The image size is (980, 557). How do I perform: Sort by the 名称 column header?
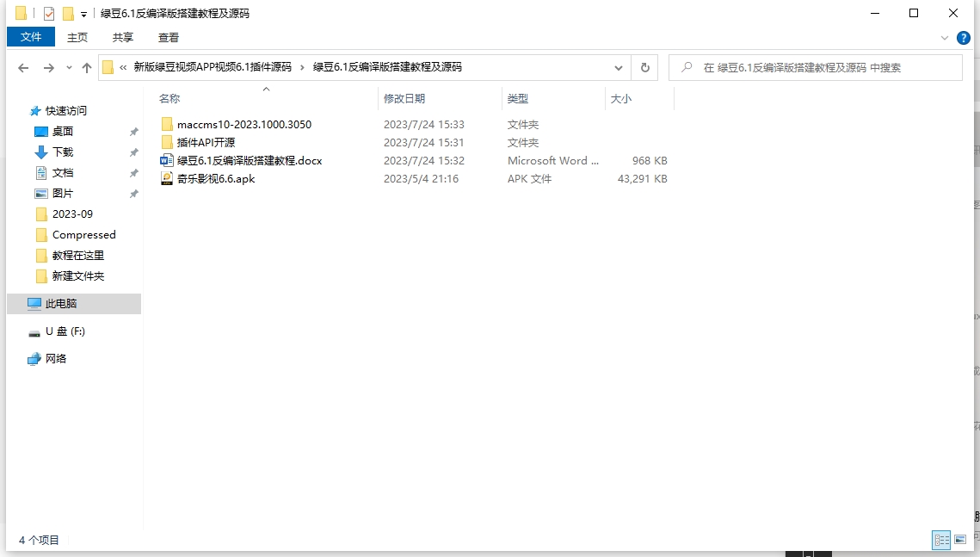tap(169, 98)
